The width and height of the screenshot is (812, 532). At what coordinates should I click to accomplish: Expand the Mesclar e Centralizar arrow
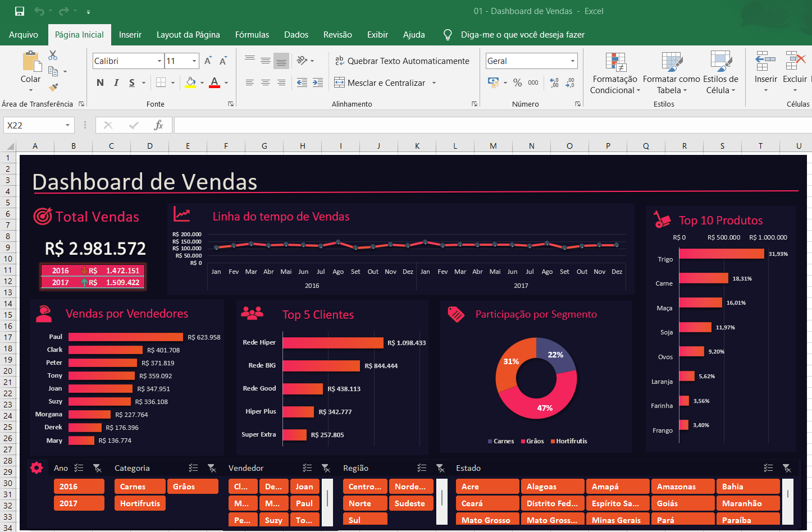click(x=434, y=82)
